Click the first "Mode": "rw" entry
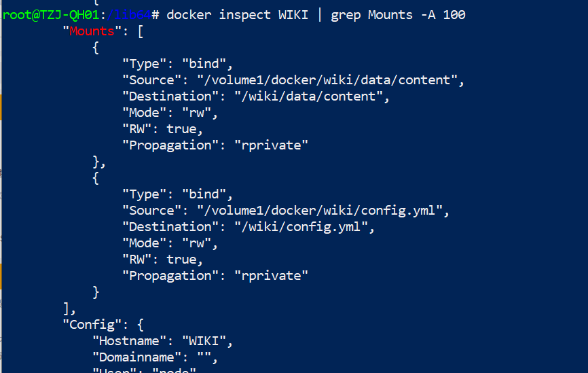 (x=170, y=113)
